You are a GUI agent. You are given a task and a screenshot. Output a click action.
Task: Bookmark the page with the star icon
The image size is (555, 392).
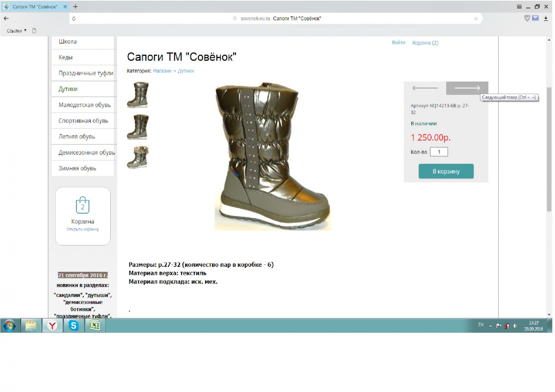(x=476, y=18)
